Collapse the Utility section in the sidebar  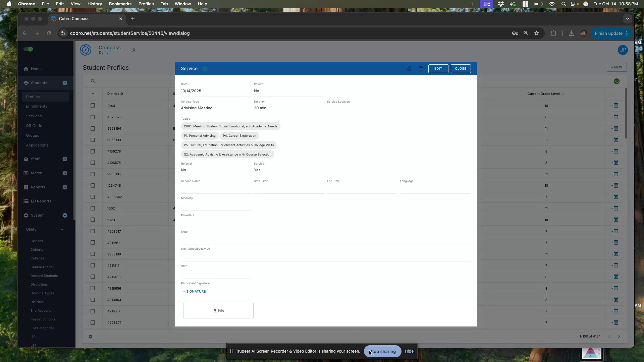pos(62,229)
